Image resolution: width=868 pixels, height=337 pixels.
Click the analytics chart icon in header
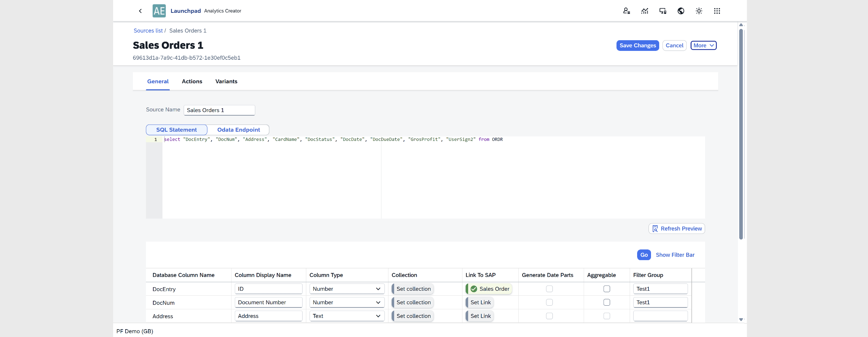645,11
